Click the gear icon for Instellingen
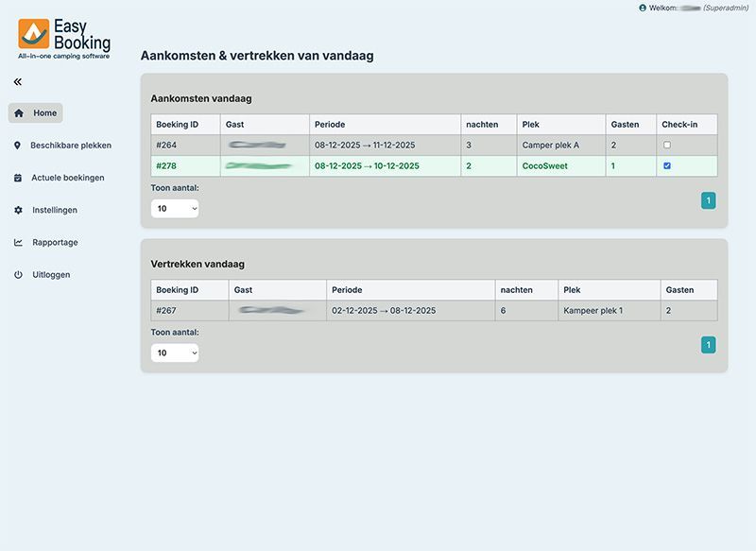This screenshot has height=551, width=756. (x=18, y=210)
